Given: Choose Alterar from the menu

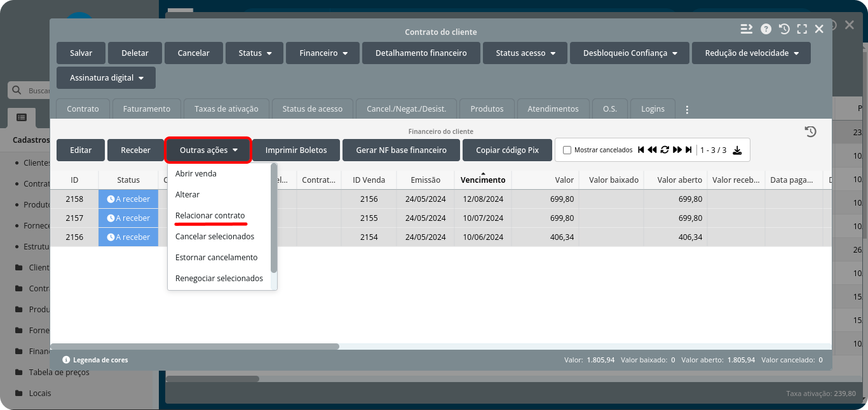Looking at the screenshot, I should (x=187, y=194).
